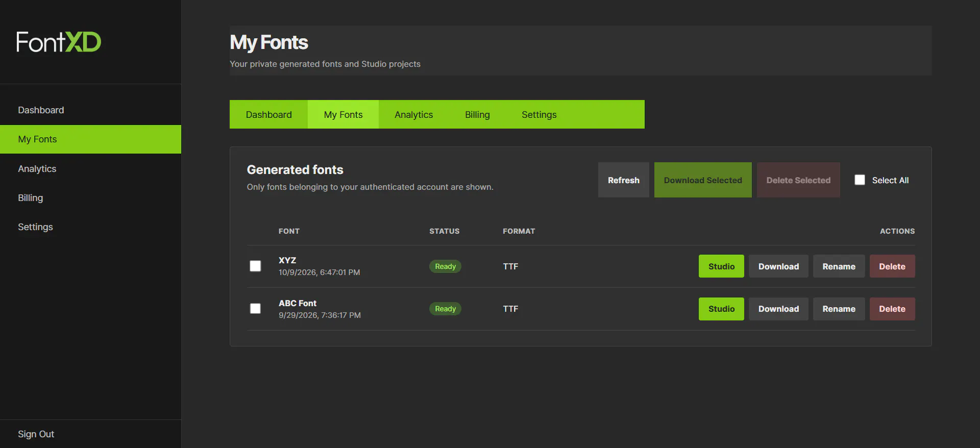This screenshot has width=980, height=448.
Task: Click the FORMAT column header
Action: [x=519, y=231]
